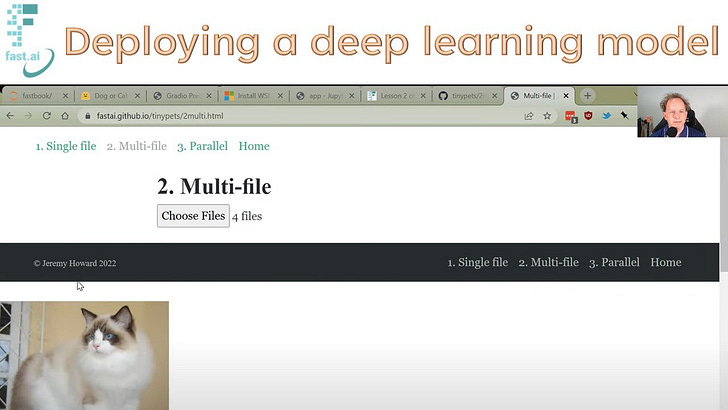Click the Twitter bird extension icon
728x410 pixels.
(x=606, y=116)
